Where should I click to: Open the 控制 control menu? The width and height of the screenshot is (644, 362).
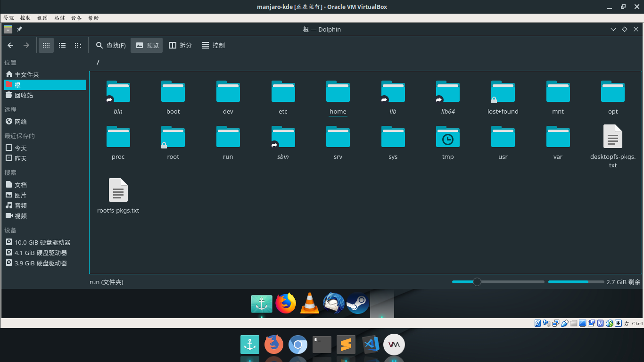(x=213, y=45)
